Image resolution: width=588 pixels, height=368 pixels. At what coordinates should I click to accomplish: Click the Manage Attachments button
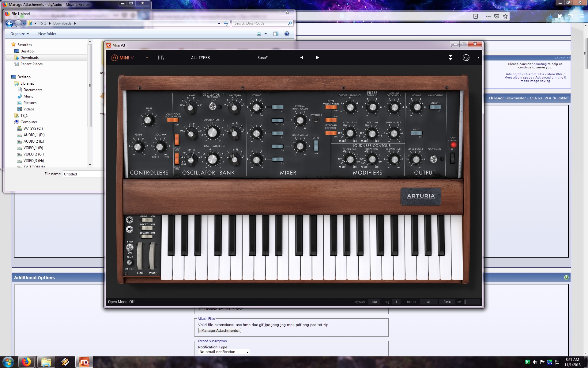tap(220, 331)
